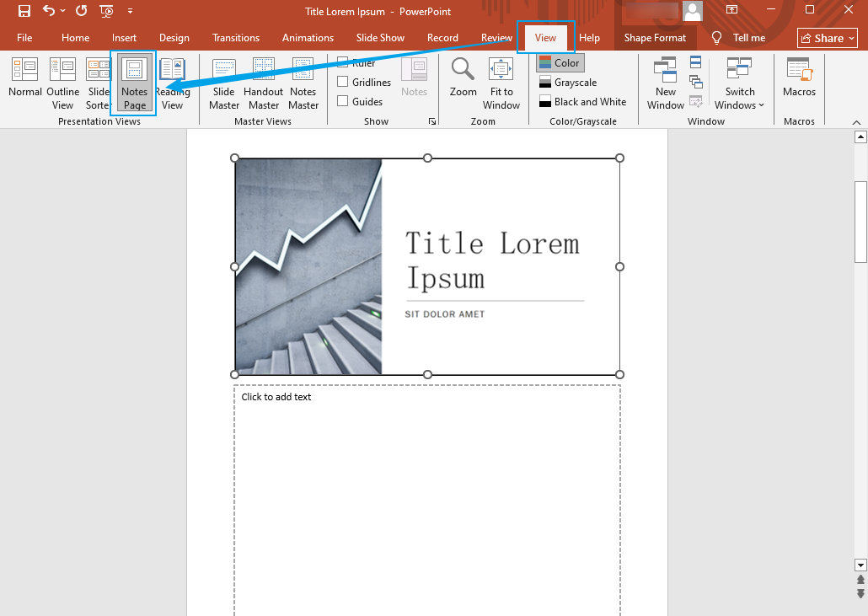Expand the Share button dropdown
868x616 pixels.
click(851, 38)
